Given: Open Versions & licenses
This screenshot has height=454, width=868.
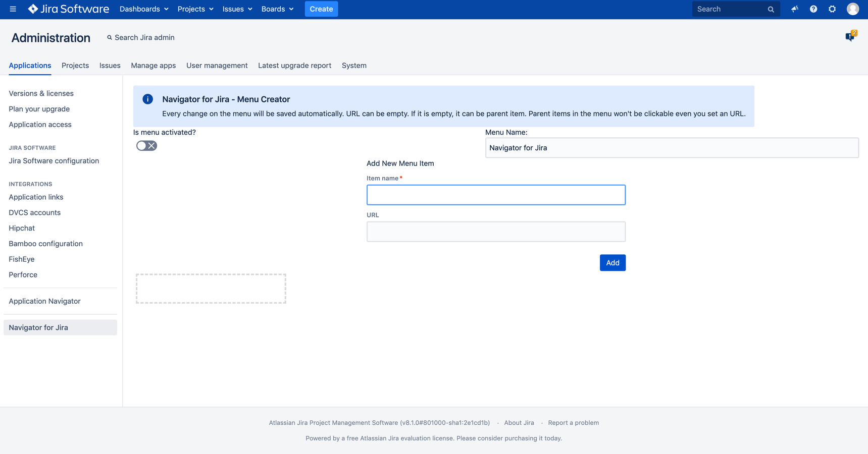Looking at the screenshot, I should point(41,93).
